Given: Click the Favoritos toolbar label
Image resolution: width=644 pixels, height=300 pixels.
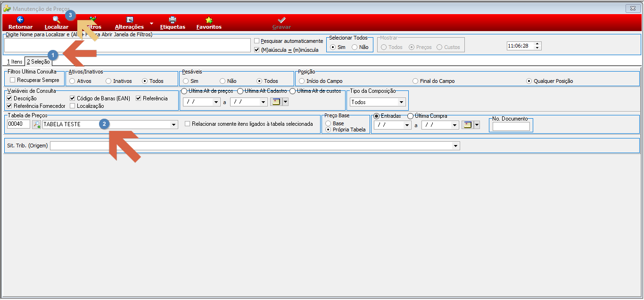Looking at the screenshot, I should pos(209,27).
